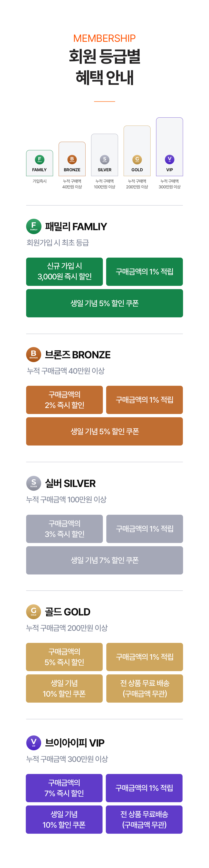Click the bronze 구매금액의 1% 적립 box
This screenshot has height=868, width=209.
point(145,400)
